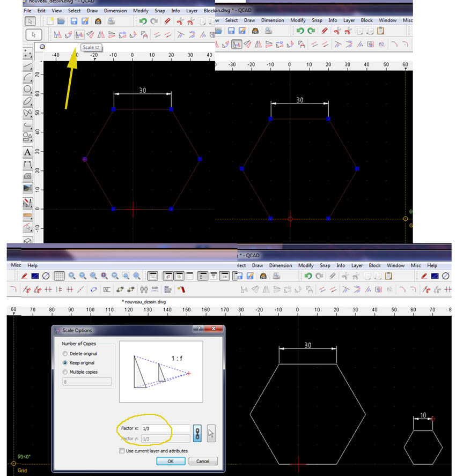Open the Arc tools in the left tool panel
456x476 pixels.
(x=28, y=77)
